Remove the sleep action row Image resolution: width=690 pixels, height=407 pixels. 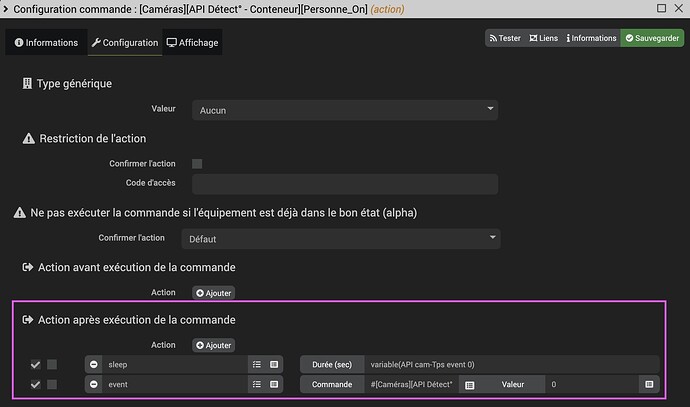tap(94, 364)
